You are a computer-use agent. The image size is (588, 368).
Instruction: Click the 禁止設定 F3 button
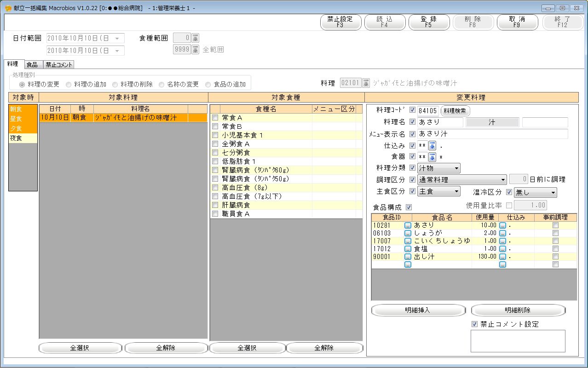tap(340, 22)
